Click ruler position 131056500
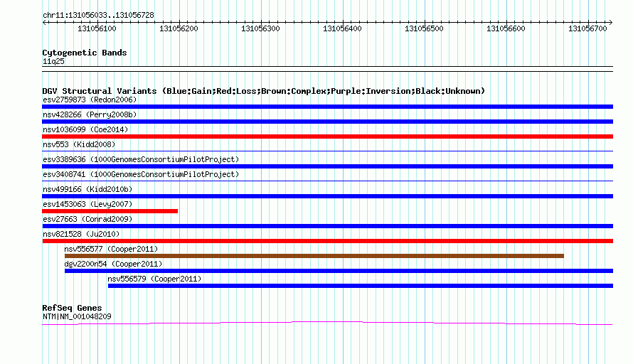Image resolution: width=633 pixels, height=364 pixels. click(424, 28)
